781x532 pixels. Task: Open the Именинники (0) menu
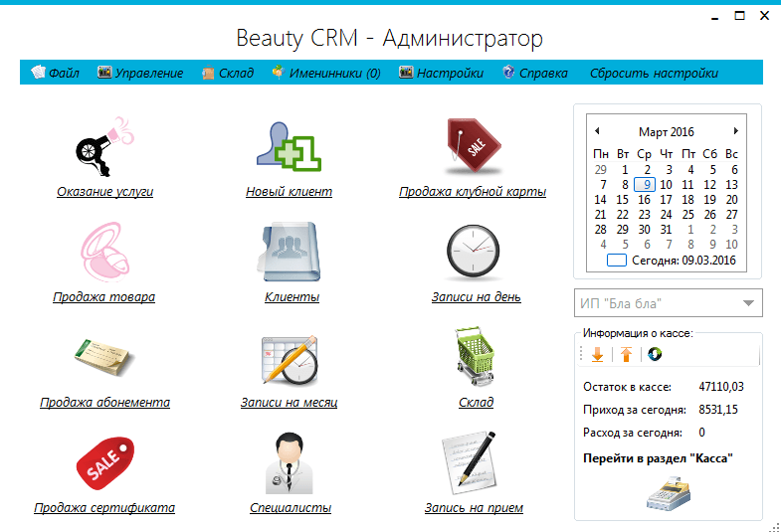(326, 73)
